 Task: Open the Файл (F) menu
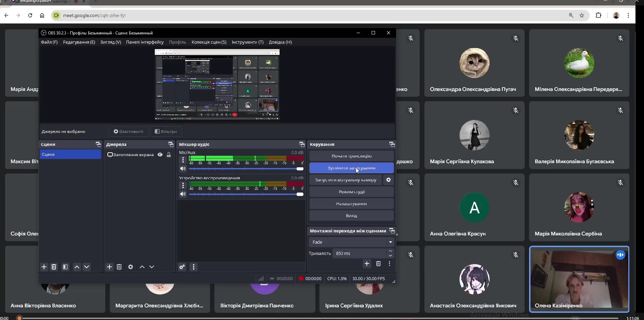[x=49, y=42]
